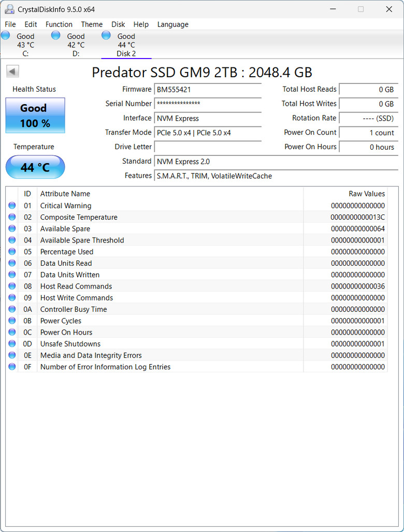This screenshot has width=404, height=532.
Task: Open the Function menu
Action: [x=59, y=24]
